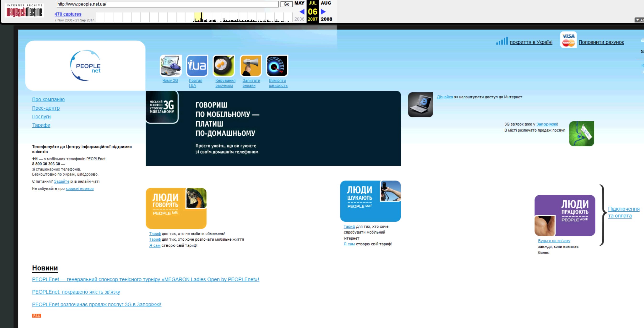Click the Чому 3G laptop icon
Screen dimensions: 644x328
pos(170,66)
